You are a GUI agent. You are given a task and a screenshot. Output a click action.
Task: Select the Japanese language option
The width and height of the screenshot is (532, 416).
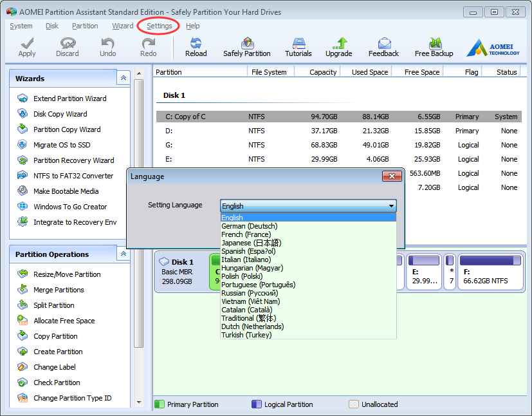click(x=308, y=243)
